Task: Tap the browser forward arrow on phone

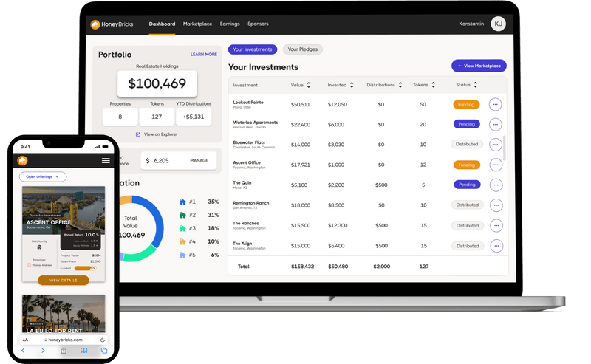Action: click(x=43, y=351)
